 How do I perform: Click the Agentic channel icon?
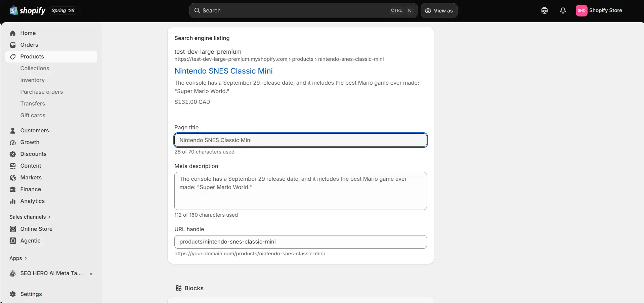[x=13, y=241]
